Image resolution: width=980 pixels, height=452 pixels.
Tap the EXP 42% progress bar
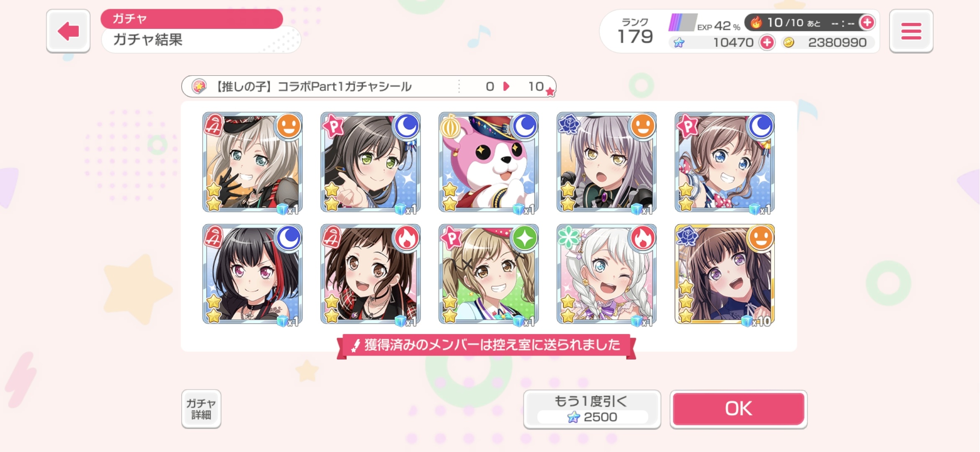point(682,22)
